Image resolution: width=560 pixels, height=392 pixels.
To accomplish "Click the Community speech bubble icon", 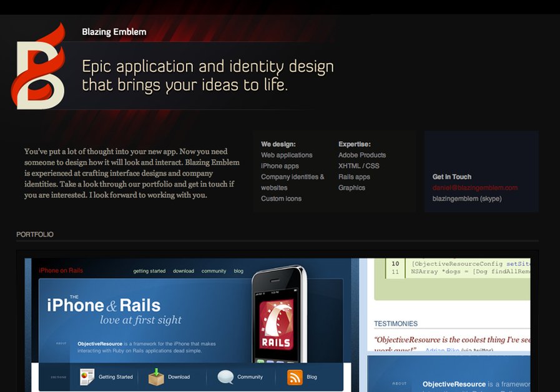I will pyautogui.click(x=225, y=377).
